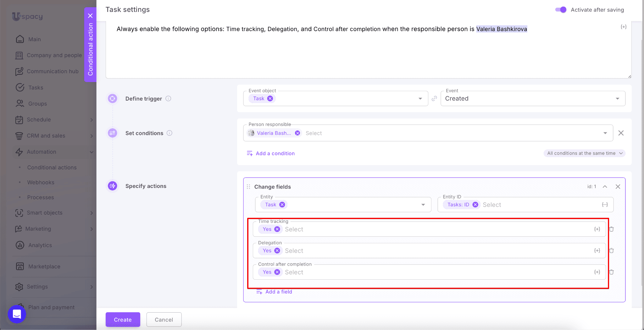Open Conditional actions in sidebar
This screenshot has width=644, height=330.
(52, 168)
